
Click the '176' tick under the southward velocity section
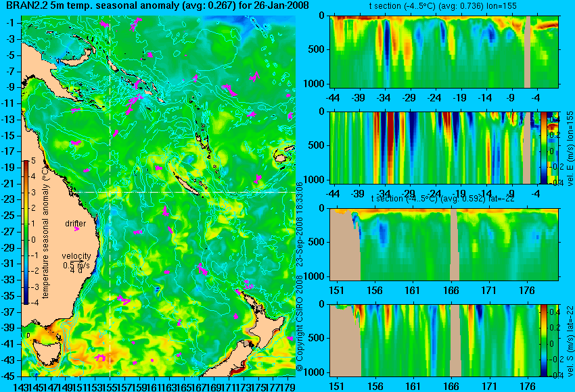[527, 386]
